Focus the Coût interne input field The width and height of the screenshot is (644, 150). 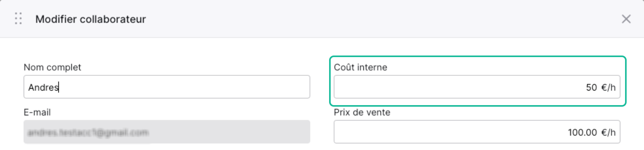click(x=477, y=87)
